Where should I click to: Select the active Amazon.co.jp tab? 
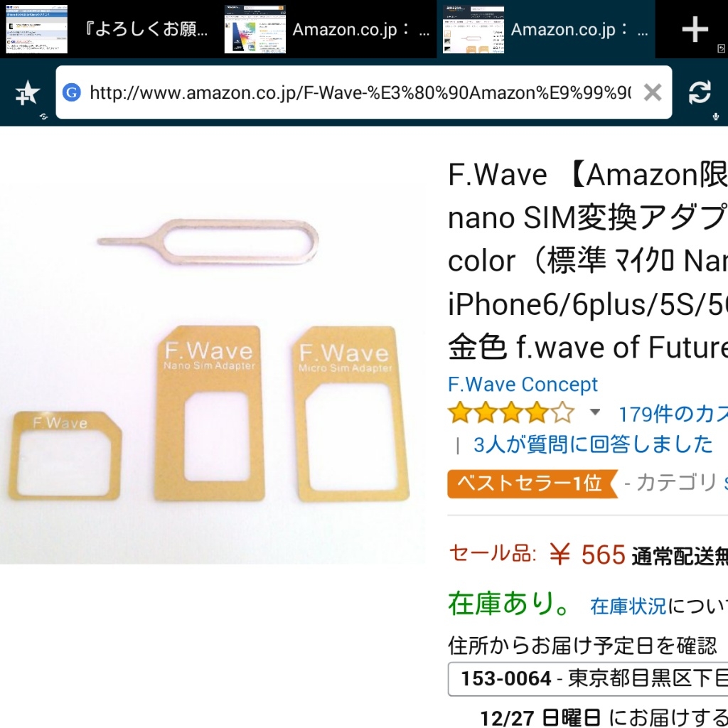pos(546,28)
